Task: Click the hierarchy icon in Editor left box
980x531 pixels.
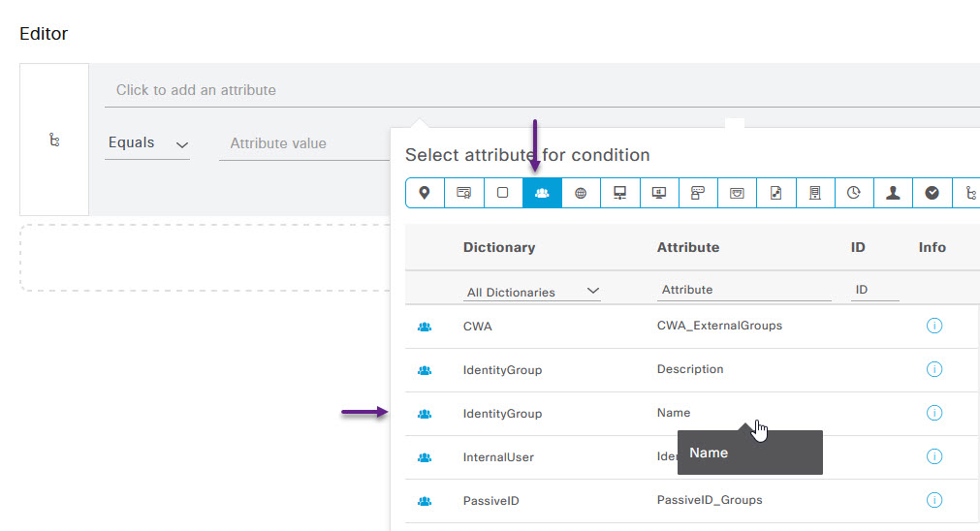Action: [x=54, y=140]
